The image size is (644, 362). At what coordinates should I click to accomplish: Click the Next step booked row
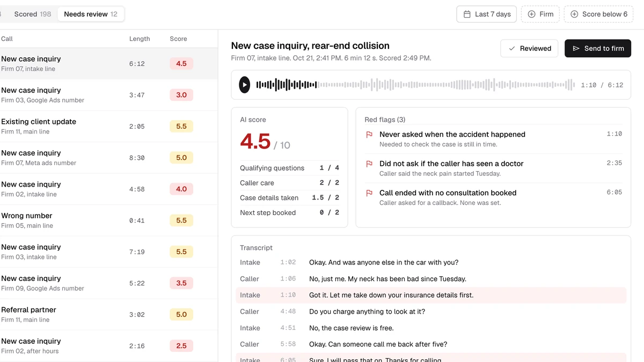[x=289, y=213]
